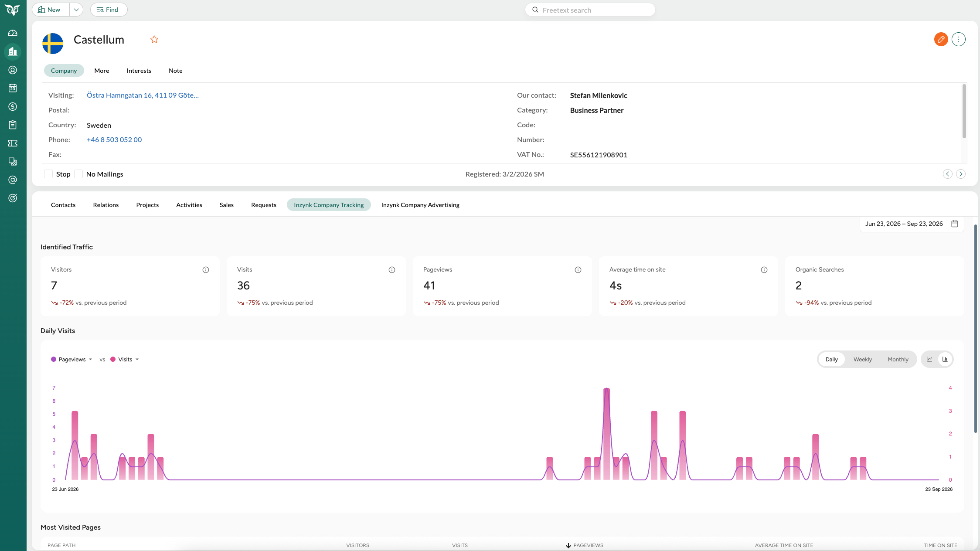
Task: Open the Visits series dropdown
Action: pos(125,359)
